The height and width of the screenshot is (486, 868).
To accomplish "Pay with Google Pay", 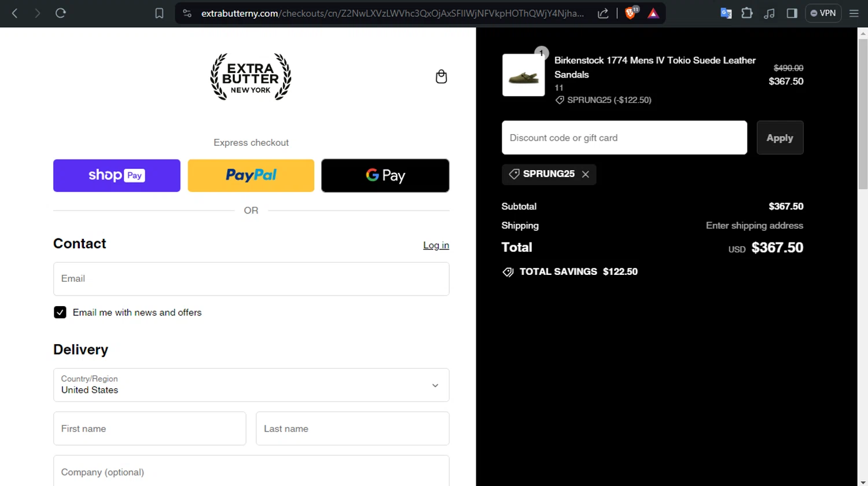I will click(385, 175).
